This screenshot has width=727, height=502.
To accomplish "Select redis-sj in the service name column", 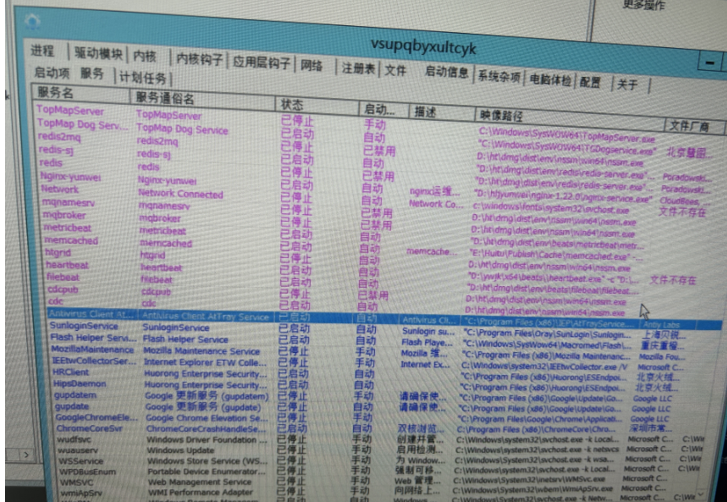I will 56,150.
